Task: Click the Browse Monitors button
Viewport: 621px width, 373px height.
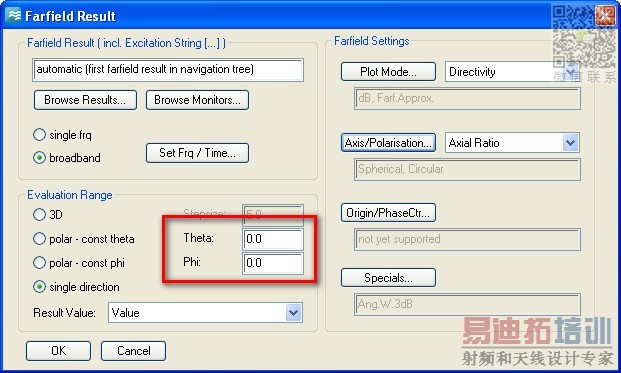Action: coord(197,100)
